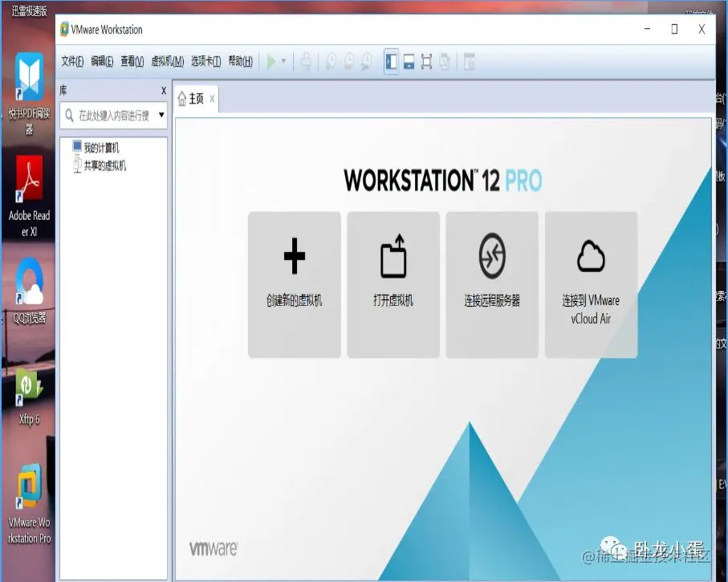Maximize the VMware Workstation window

click(x=674, y=29)
